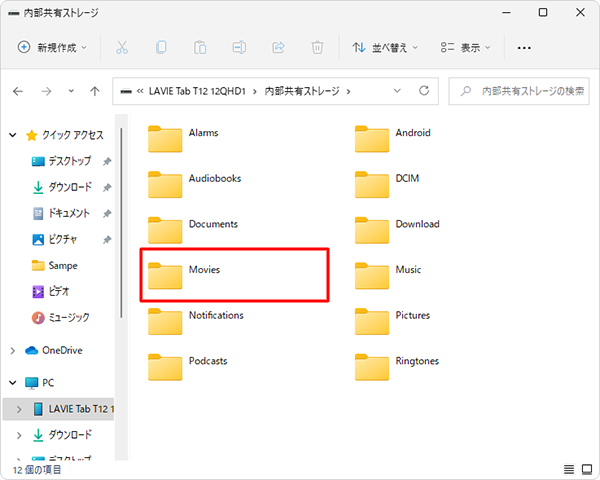This screenshot has height=480, width=600.
Task: Select the Documents folder
Action: (193, 230)
